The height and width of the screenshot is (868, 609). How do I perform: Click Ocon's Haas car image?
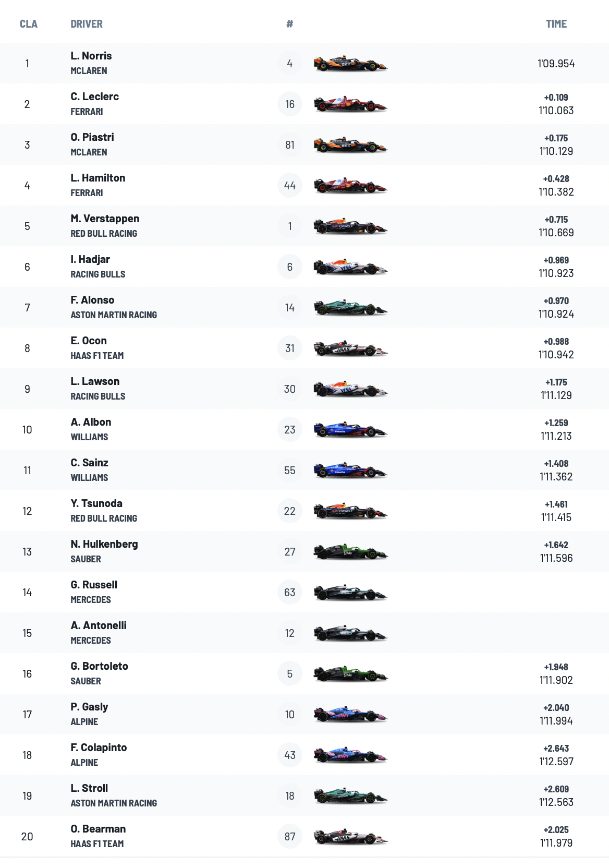point(350,348)
